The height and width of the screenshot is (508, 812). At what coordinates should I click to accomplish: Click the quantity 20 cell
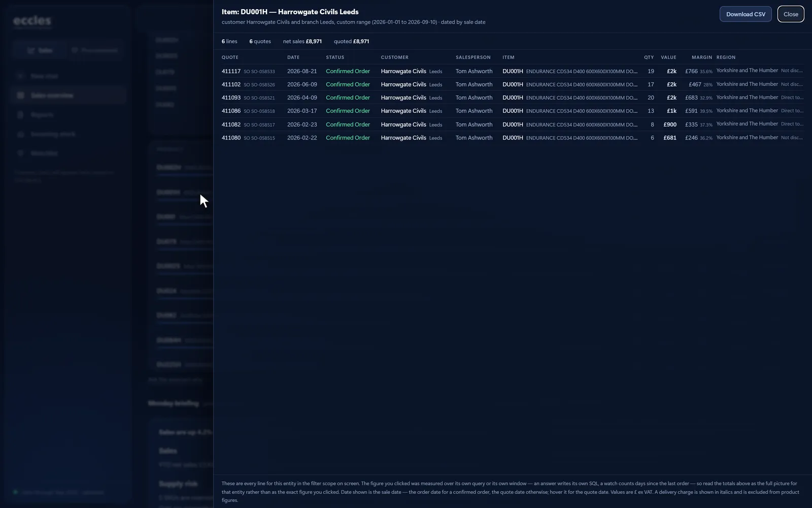[651, 98]
